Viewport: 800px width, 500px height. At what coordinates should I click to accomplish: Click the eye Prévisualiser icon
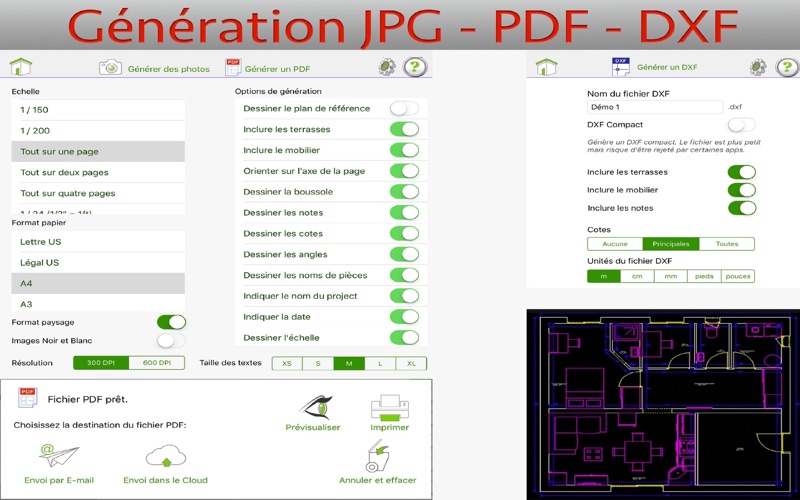click(x=316, y=407)
